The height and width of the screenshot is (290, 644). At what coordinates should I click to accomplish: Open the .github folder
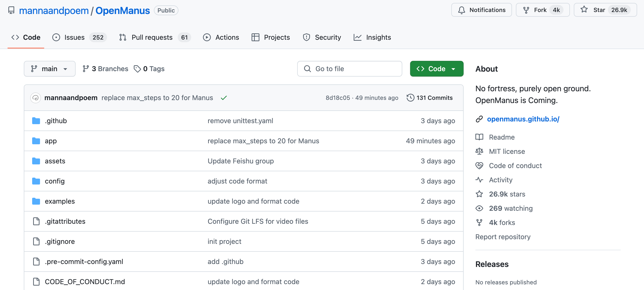coord(56,121)
